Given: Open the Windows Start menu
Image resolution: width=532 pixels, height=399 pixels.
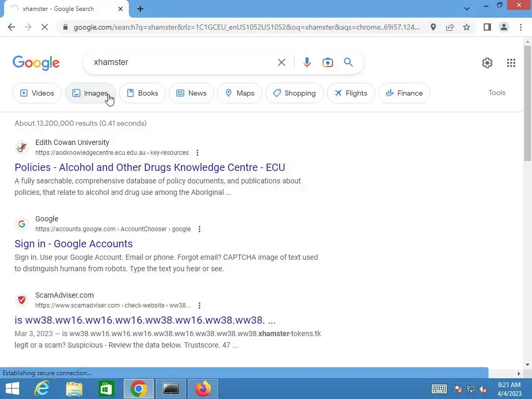Looking at the screenshot, I should (12, 389).
